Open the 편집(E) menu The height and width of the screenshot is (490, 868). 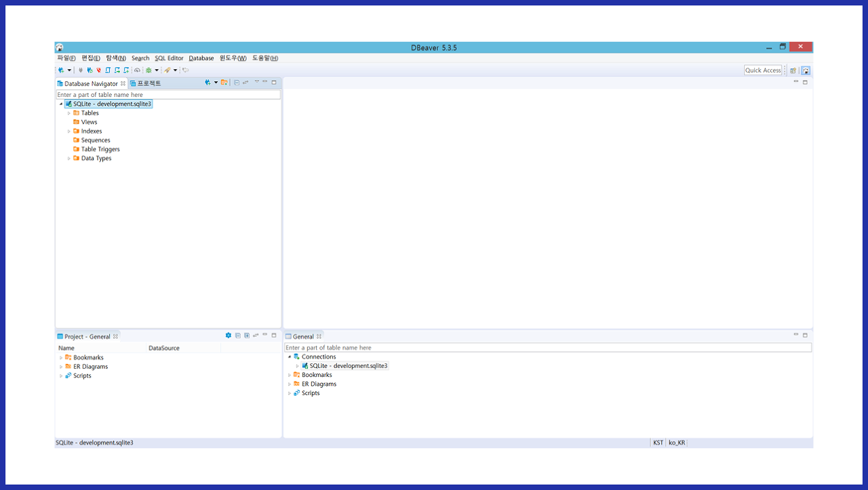pyautogui.click(x=91, y=58)
